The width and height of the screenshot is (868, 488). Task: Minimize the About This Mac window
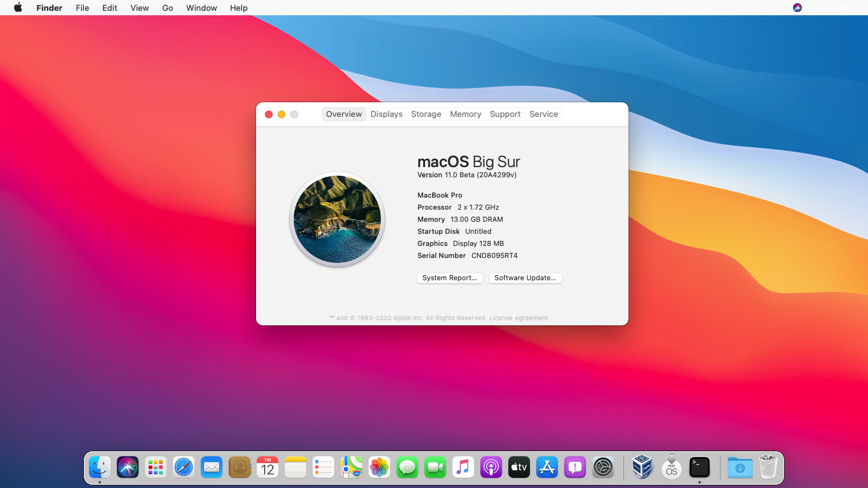[x=281, y=114]
